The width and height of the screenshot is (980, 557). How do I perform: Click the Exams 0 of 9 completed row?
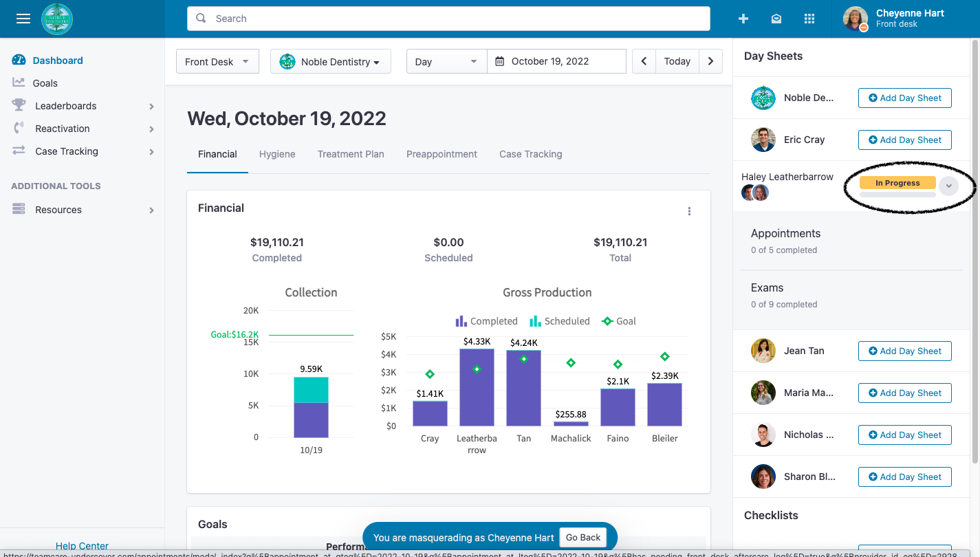[851, 295]
